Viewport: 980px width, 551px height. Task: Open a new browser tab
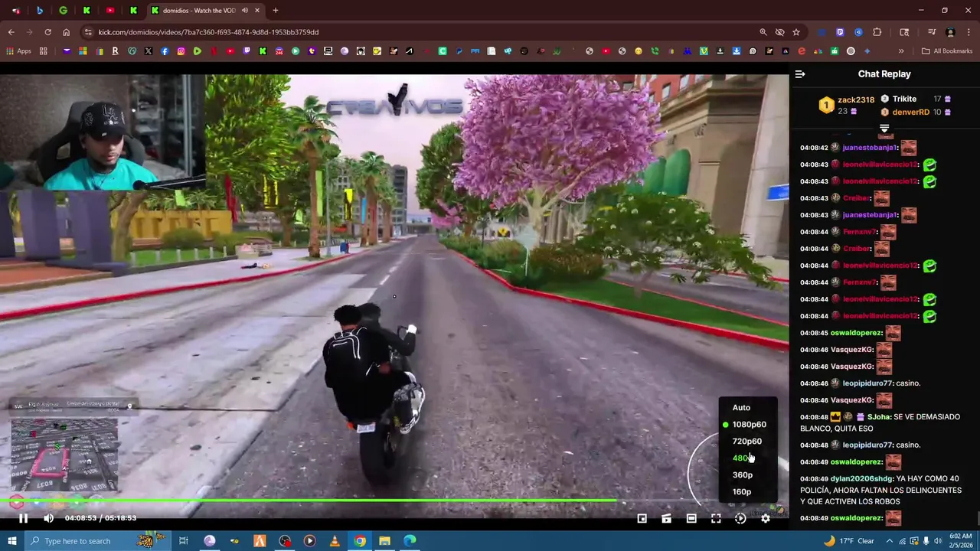pos(275,11)
